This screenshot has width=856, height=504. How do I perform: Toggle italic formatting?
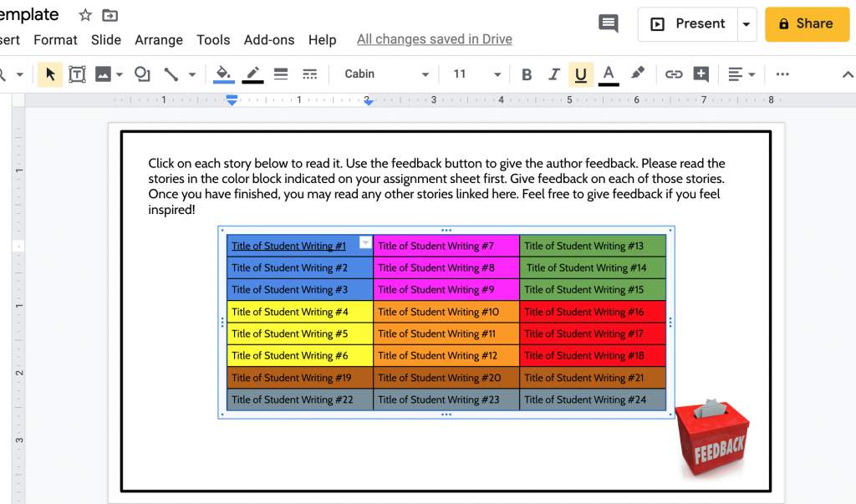pyautogui.click(x=554, y=74)
